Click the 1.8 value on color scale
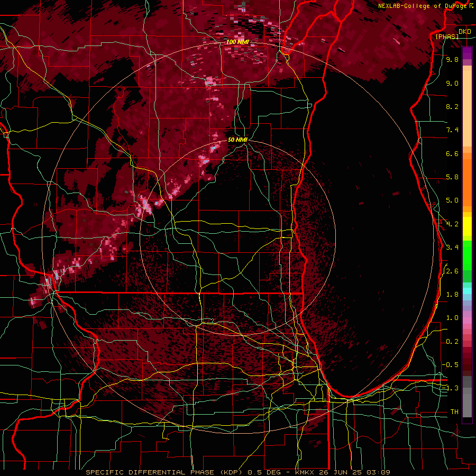This screenshot has width=476, height=476. click(452, 295)
